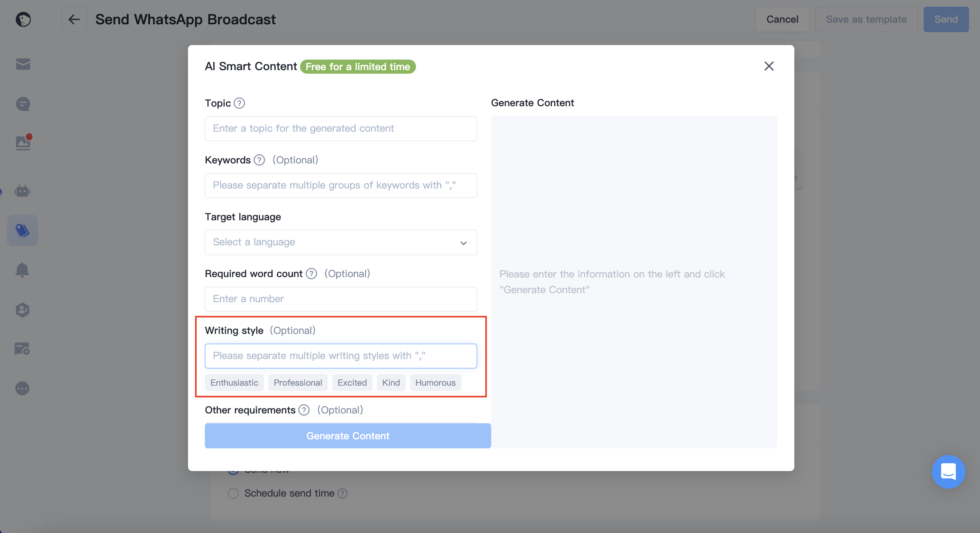
Task: Open the chat conversations sidebar icon
Action: 23,104
